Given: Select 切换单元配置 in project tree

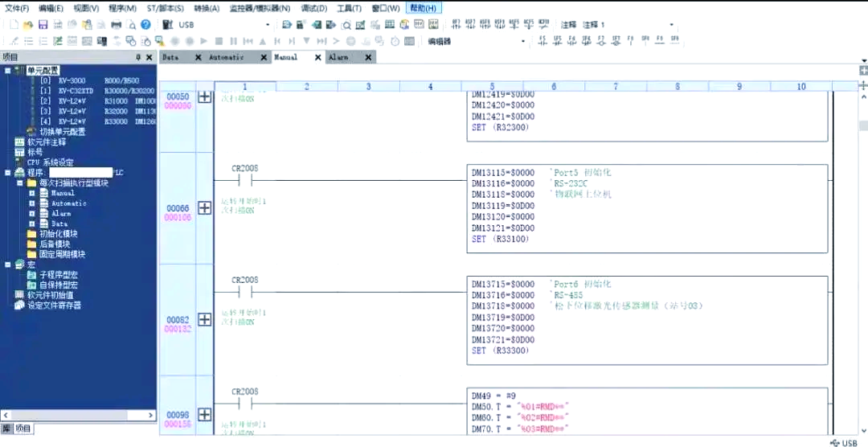Looking at the screenshot, I should [x=63, y=132].
